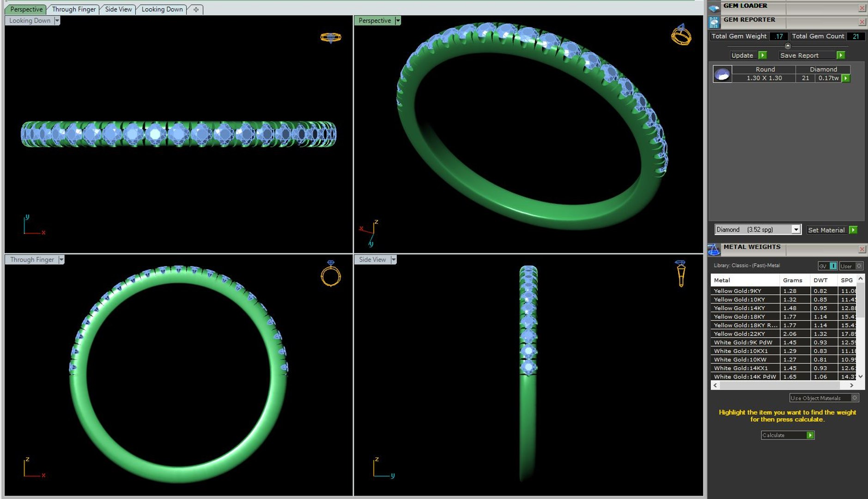Image resolution: width=868 pixels, height=499 pixels.
Task: Click the green arrow beside Save Report
Action: pyautogui.click(x=841, y=55)
